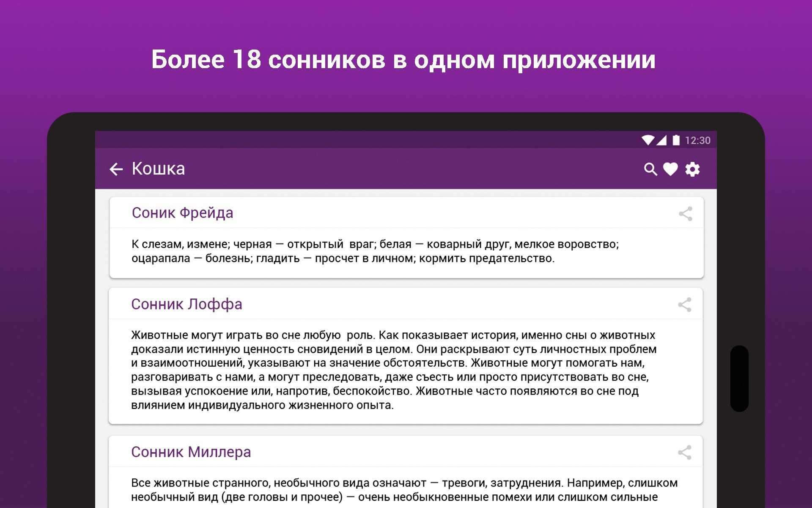The image size is (812, 508).
Task: Share the Сонник Лоффа interpretation
Action: tap(685, 305)
